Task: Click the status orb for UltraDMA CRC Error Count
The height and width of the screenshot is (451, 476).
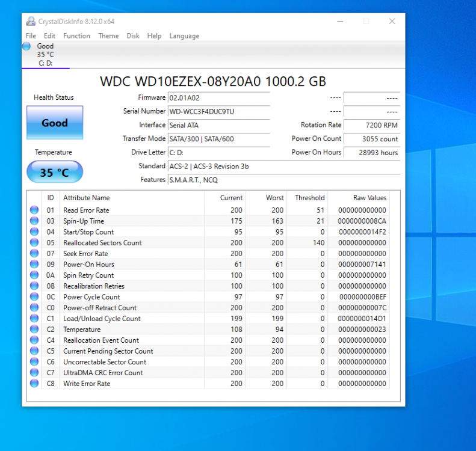Action: pos(34,372)
